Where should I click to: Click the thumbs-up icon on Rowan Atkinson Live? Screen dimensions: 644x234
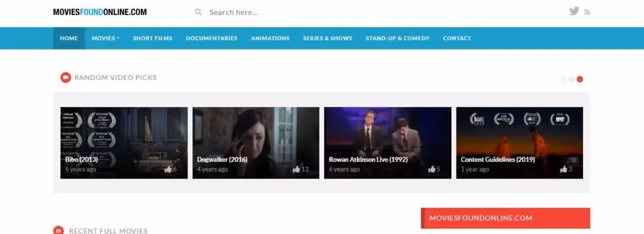(x=431, y=169)
